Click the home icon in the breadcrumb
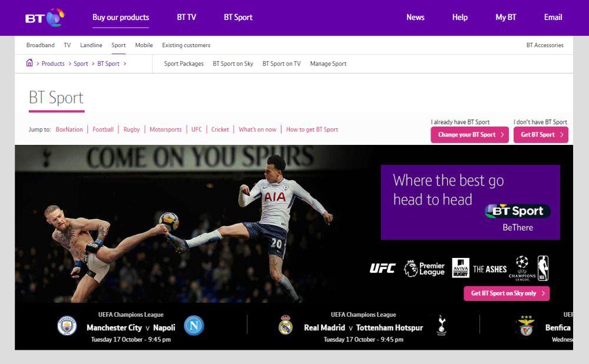 tap(29, 63)
